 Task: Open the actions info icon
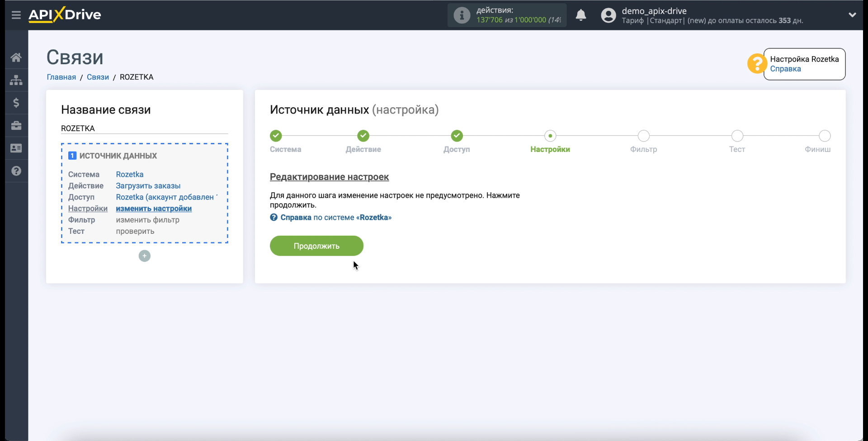(x=462, y=15)
